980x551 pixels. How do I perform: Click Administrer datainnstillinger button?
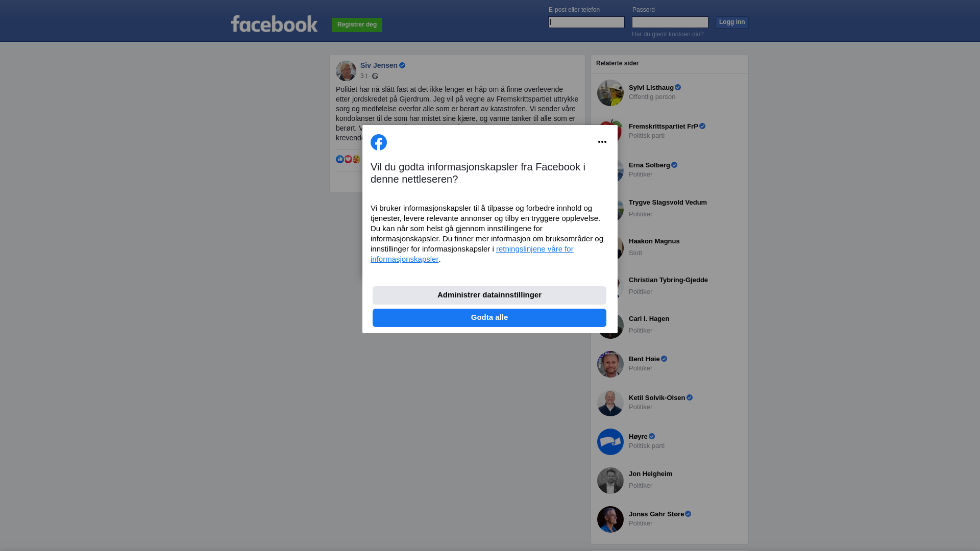tap(489, 295)
